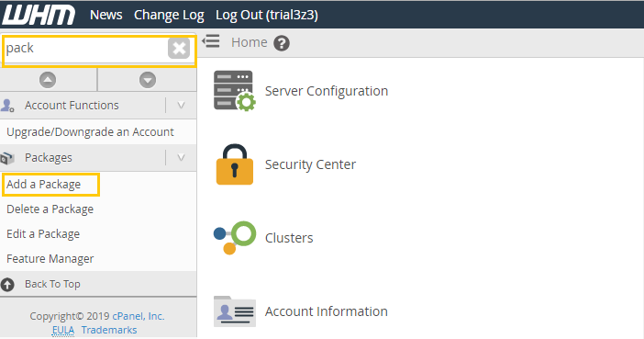
Task: Clear the search box with X button
Action: click(179, 48)
